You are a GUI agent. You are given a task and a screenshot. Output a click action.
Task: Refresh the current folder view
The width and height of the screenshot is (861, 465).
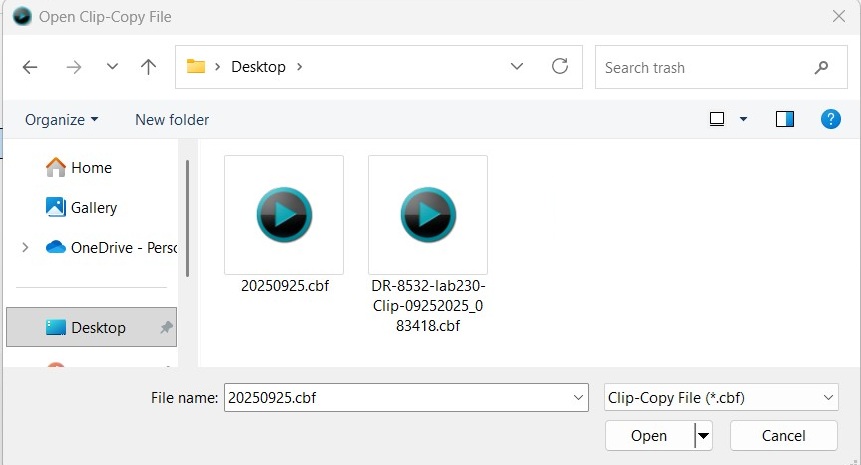(x=560, y=66)
